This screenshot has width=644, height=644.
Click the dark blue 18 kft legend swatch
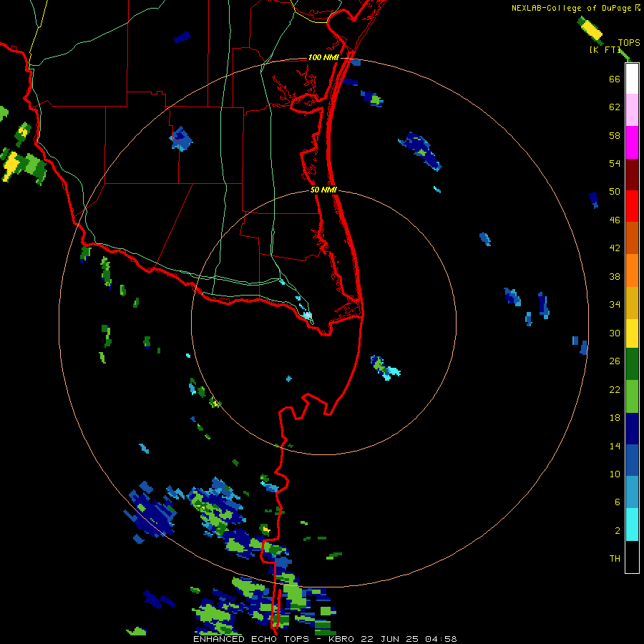[x=632, y=429]
